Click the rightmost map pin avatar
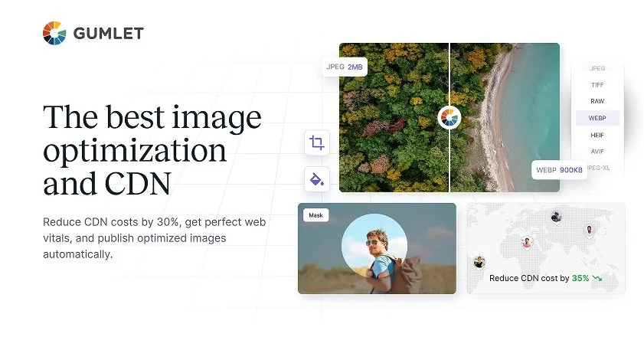The height and width of the screenshot is (337, 644). (x=589, y=231)
